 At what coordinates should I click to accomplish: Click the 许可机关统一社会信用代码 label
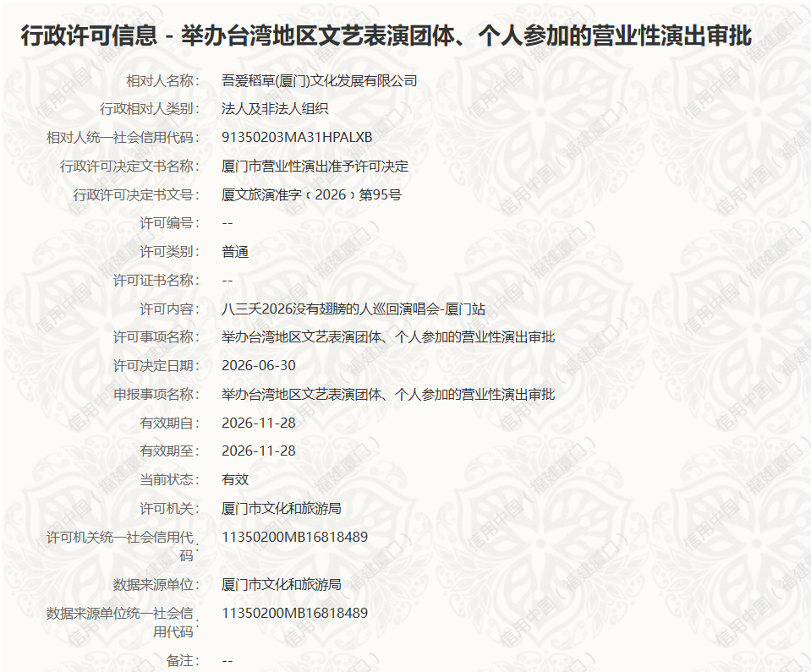click(123, 546)
